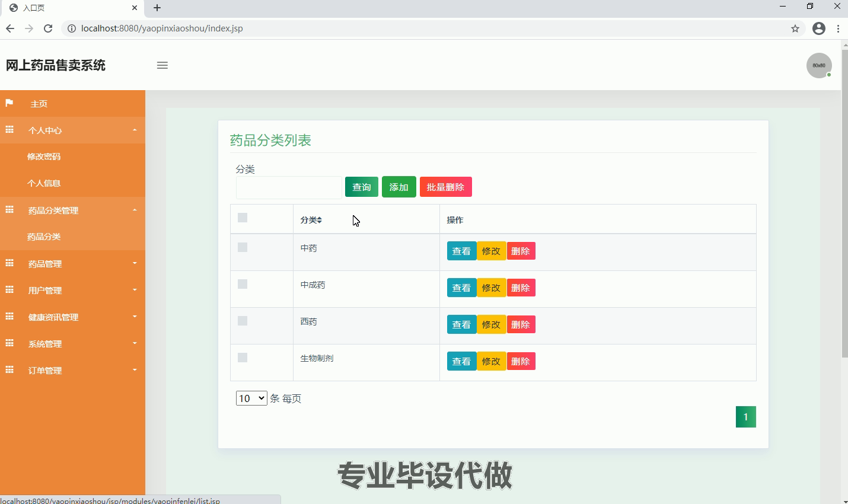The width and height of the screenshot is (848, 504).
Task: Open the browser profile icon
Action: pos(819,28)
